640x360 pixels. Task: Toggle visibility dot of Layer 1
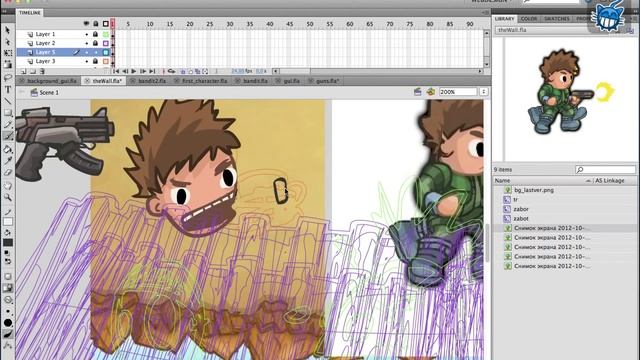[87, 34]
